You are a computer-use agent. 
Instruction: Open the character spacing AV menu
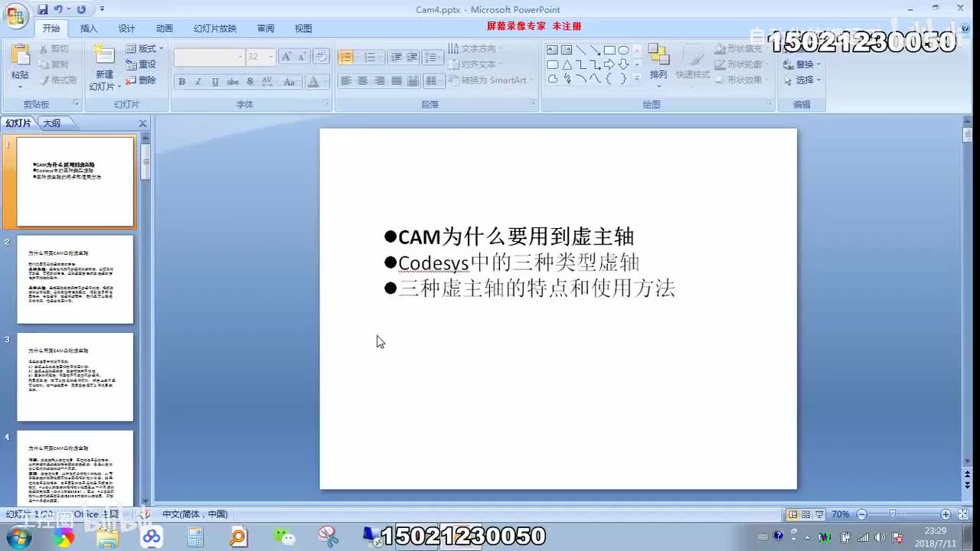(267, 81)
